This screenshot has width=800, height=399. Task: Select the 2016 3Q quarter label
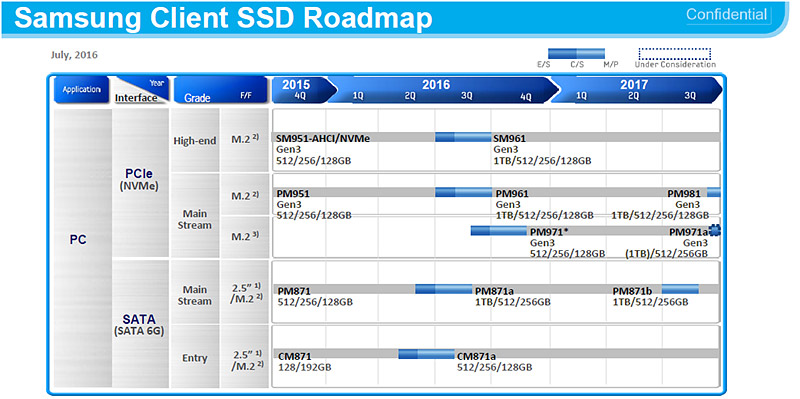pos(466,96)
